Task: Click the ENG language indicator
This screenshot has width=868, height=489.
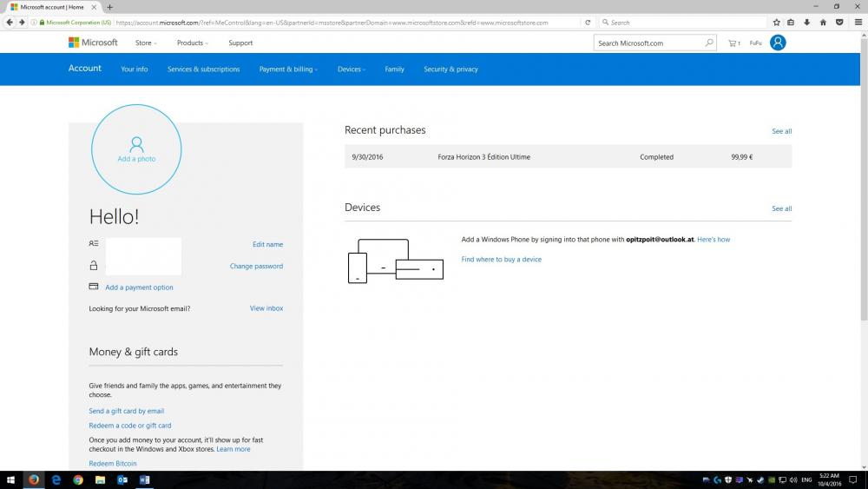Action: [806, 480]
